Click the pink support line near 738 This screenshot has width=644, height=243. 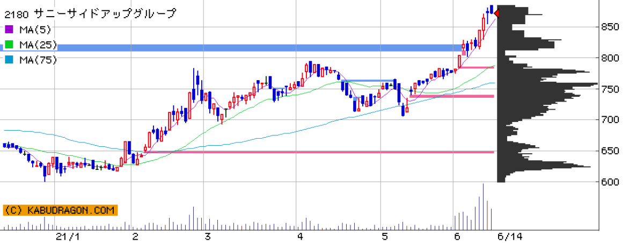452,96
